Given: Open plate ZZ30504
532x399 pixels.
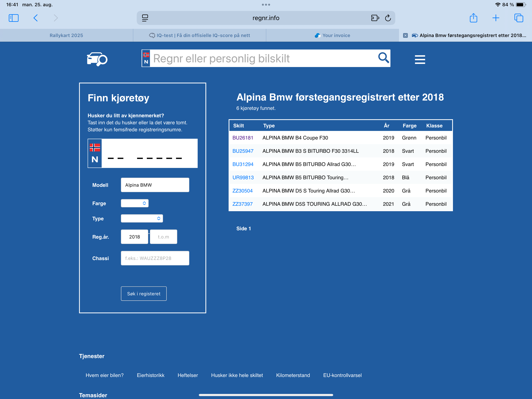Looking at the screenshot, I should [x=242, y=191].
